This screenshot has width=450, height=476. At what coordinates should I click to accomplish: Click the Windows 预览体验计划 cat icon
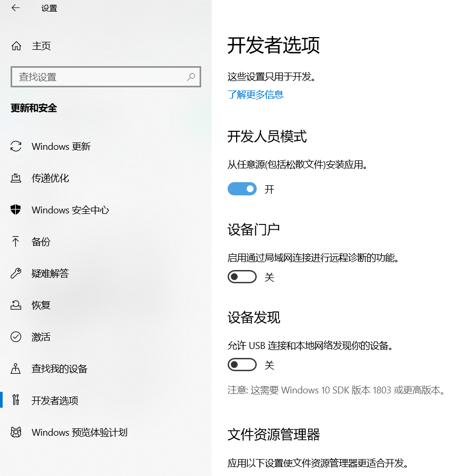point(16,432)
